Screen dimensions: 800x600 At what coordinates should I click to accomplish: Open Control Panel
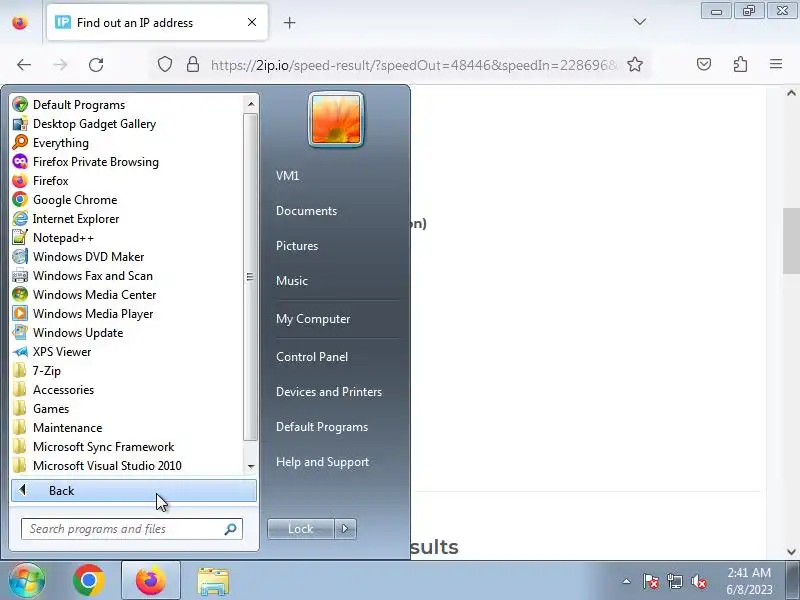click(312, 357)
